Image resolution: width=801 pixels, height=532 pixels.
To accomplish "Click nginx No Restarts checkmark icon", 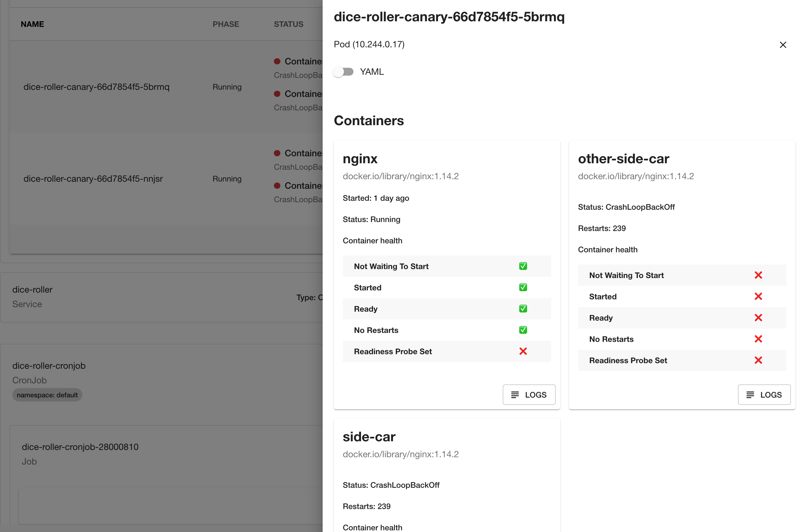I will coord(523,330).
